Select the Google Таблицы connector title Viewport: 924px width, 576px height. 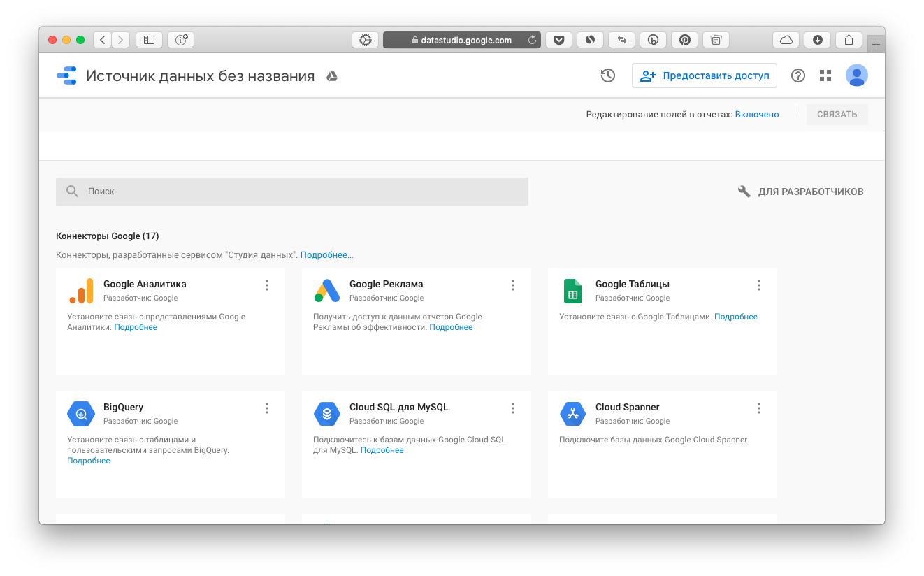633,284
